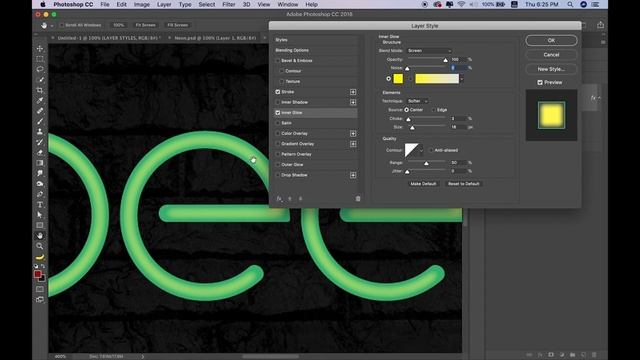
Task: Uncheck the Inner Glow checkbox
Action: (x=278, y=113)
